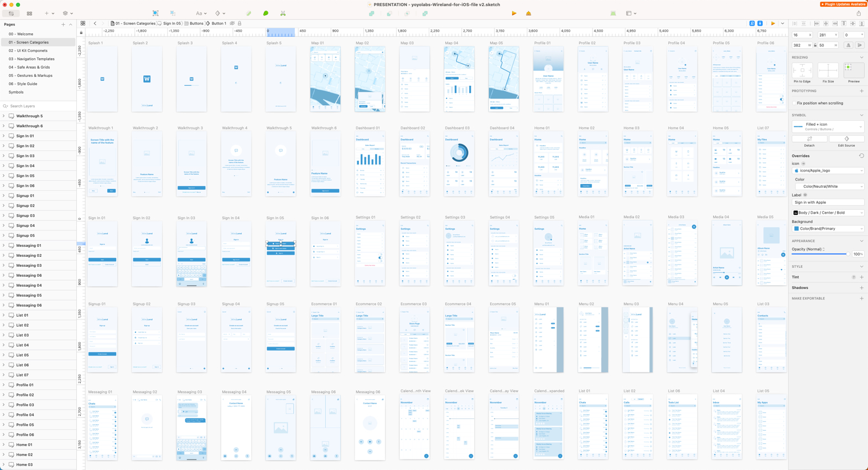
Task: Click the Share icon at top right
Action: pyautogui.click(x=859, y=13)
